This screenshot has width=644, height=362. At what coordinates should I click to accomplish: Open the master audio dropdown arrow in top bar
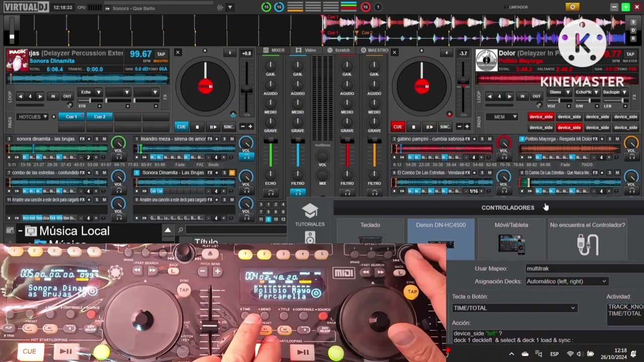tap(230, 8)
